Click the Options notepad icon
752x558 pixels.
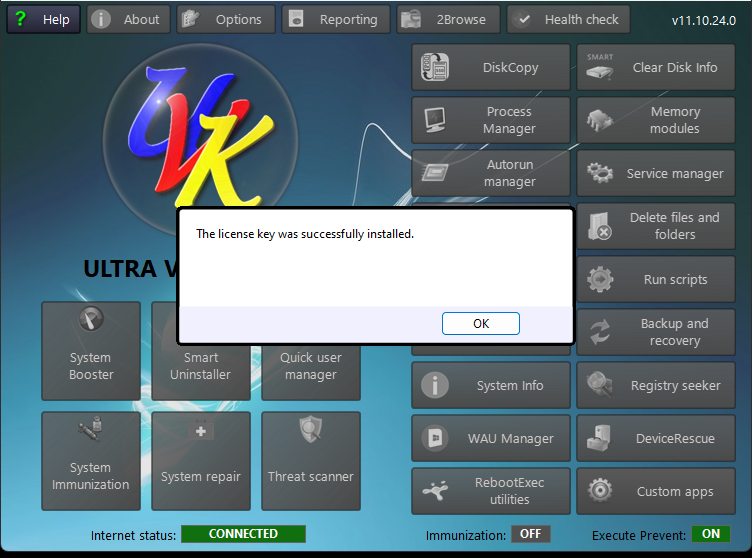[190, 19]
